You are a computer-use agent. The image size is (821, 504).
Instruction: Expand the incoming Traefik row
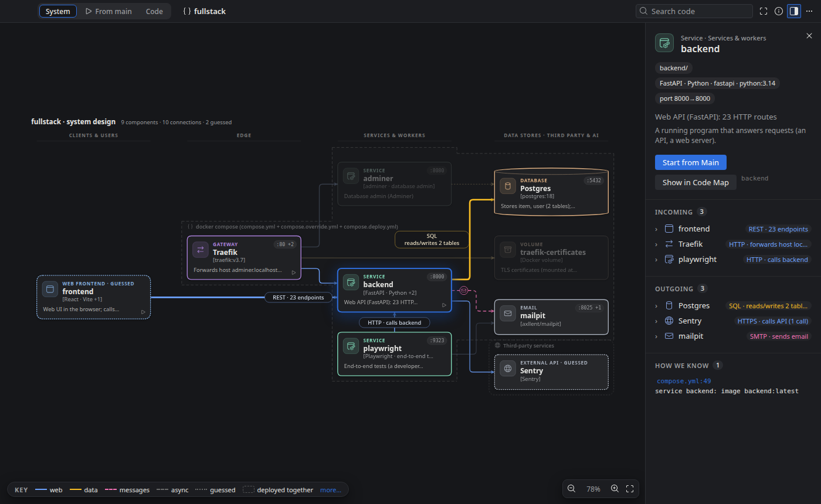(x=733, y=244)
